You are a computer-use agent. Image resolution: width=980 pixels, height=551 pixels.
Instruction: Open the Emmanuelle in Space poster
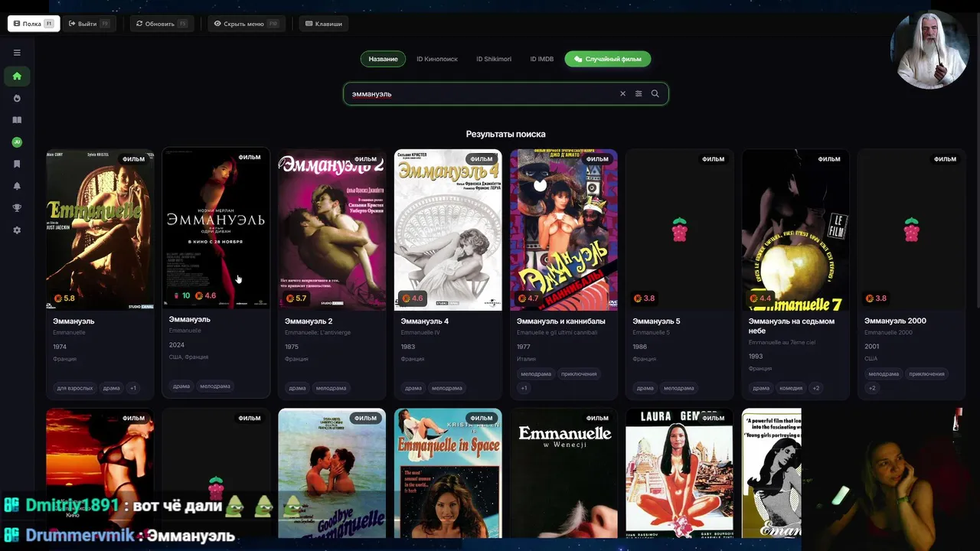click(448, 473)
